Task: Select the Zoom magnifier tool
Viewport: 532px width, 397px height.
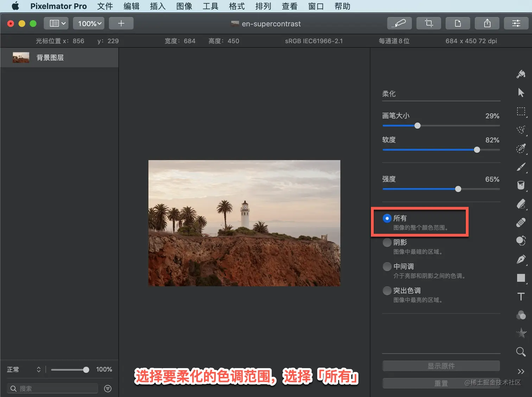Action: pos(521,352)
